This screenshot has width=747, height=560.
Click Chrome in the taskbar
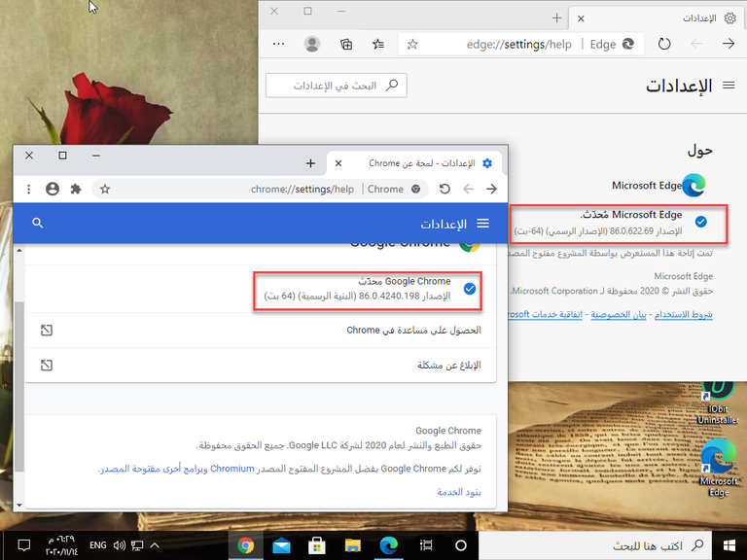coord(246,545)
